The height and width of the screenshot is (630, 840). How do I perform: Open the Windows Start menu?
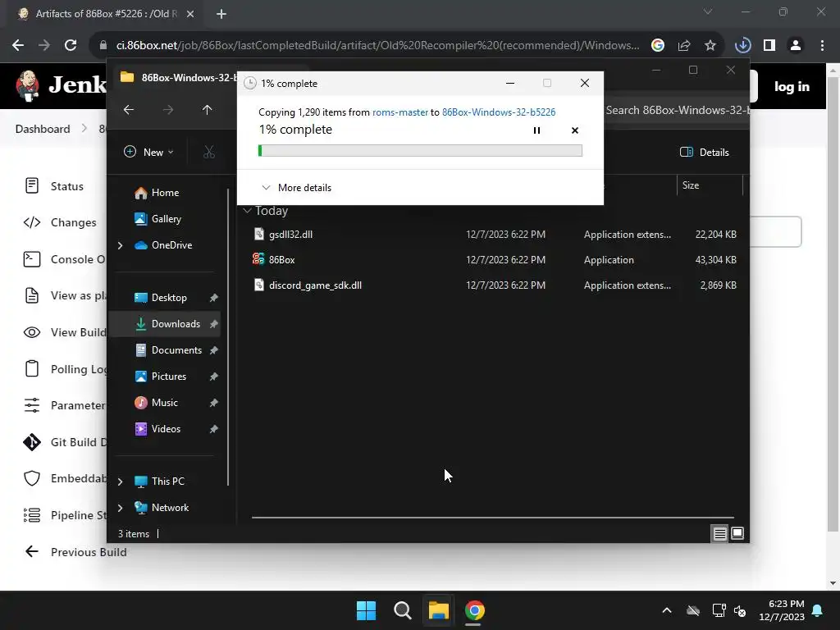pos(367,610)
